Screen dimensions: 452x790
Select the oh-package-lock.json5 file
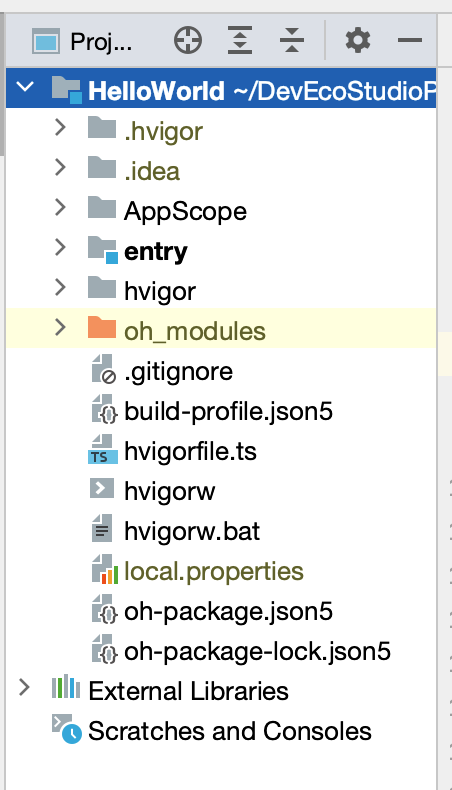coord(257,651)
